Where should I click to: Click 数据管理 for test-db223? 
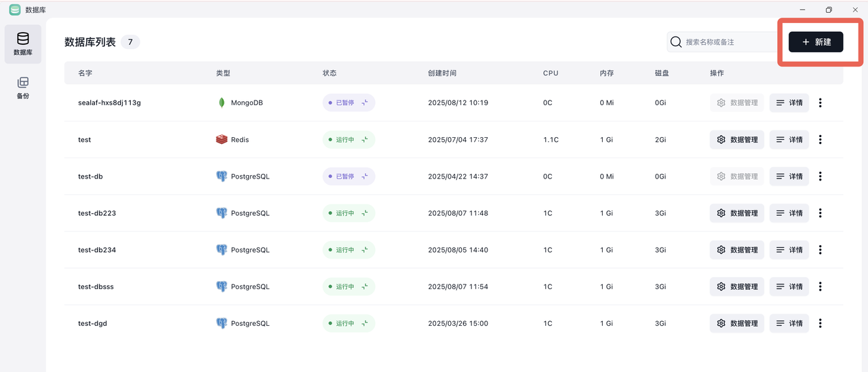(x=737, y=213)
